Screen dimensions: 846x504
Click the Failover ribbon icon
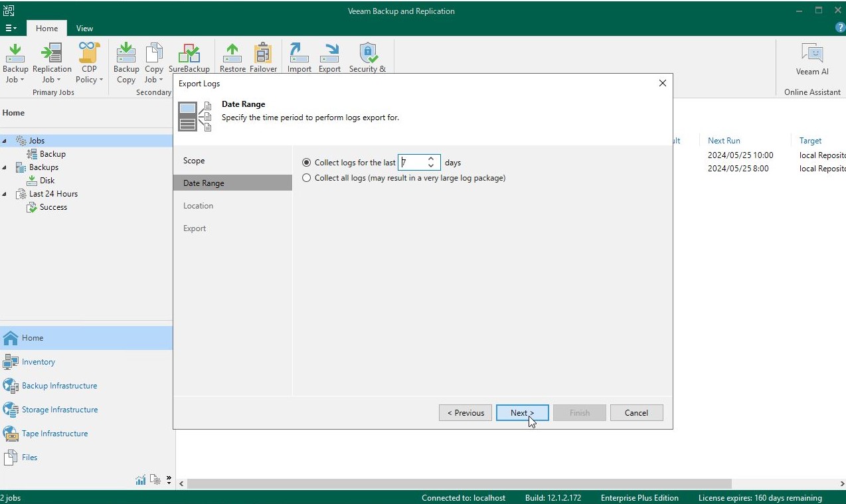point(263,58)
